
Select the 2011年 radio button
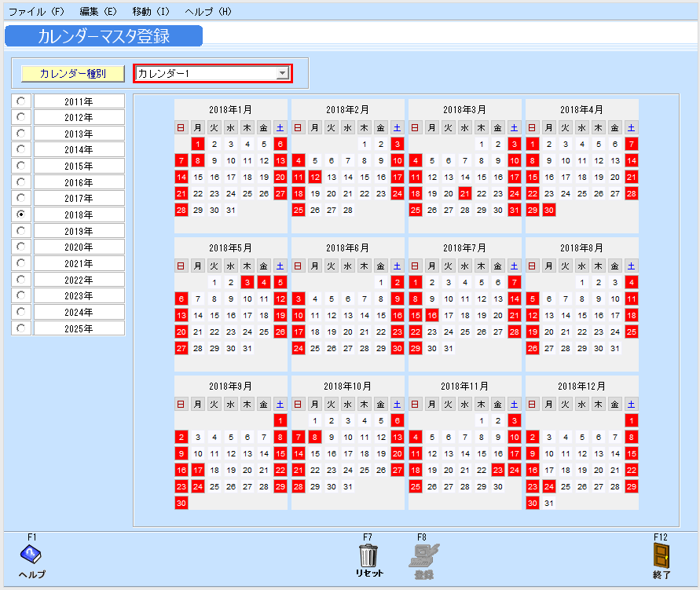pyautogui.click(x=21, y=101)
